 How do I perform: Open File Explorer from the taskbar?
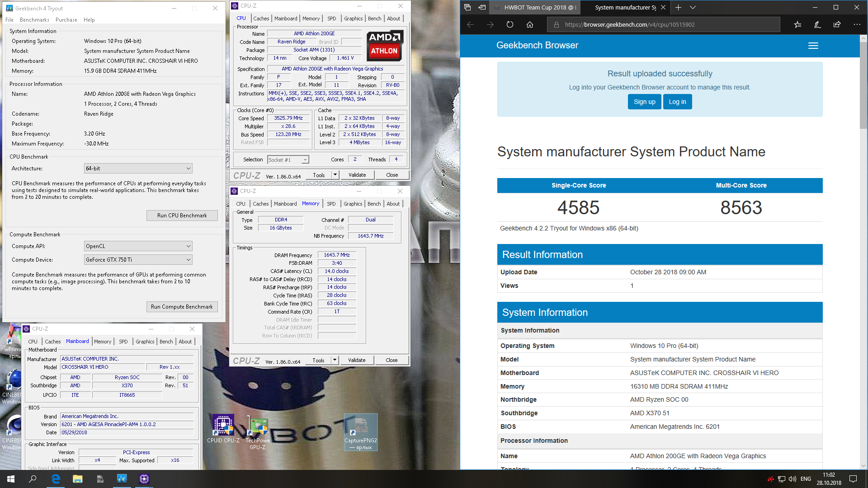tap(78, 479)
